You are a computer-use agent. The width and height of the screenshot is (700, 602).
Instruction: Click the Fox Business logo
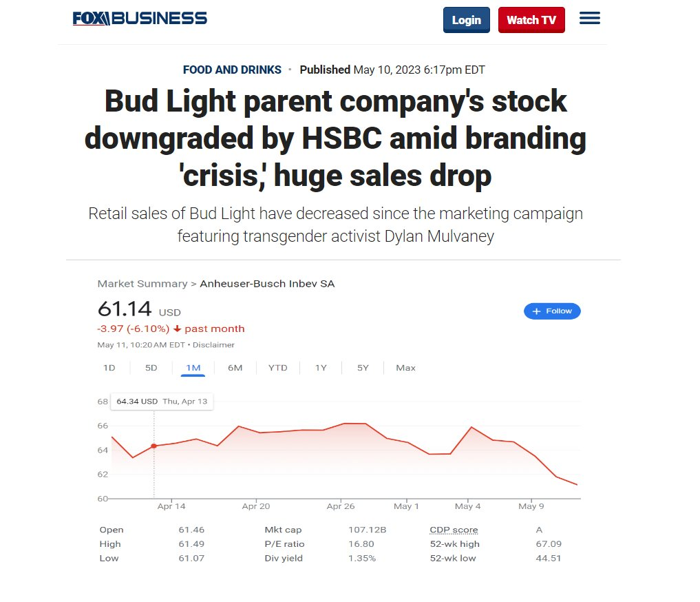coord(140,19)
